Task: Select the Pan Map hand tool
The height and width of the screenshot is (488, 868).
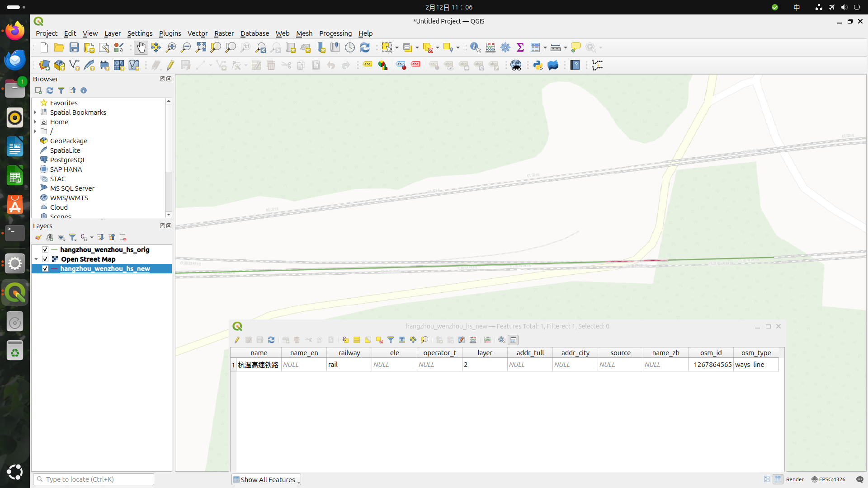Action: coord(141,47)
